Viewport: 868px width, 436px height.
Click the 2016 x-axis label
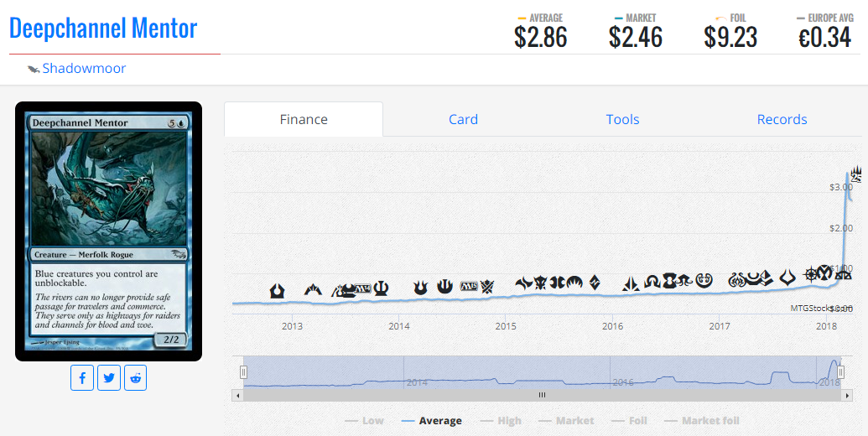click(612, 326)
